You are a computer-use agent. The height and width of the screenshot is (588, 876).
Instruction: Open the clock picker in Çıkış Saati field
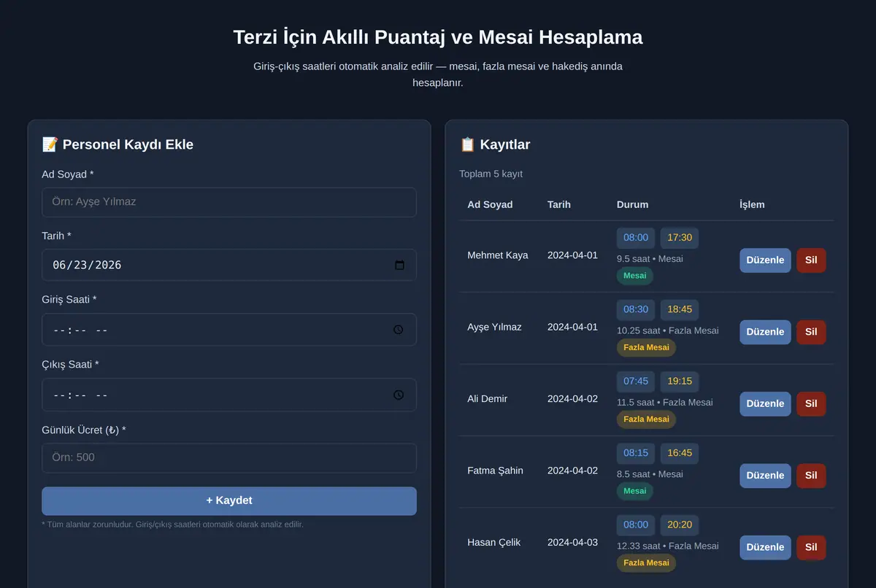pos(399,395)
